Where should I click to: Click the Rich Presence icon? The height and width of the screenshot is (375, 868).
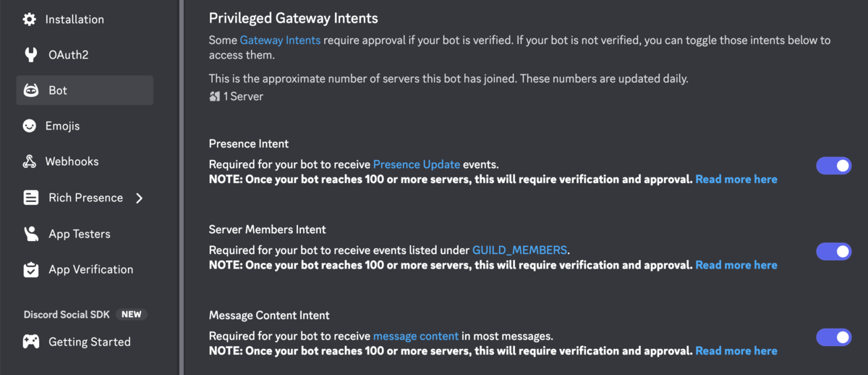(31, 198)
